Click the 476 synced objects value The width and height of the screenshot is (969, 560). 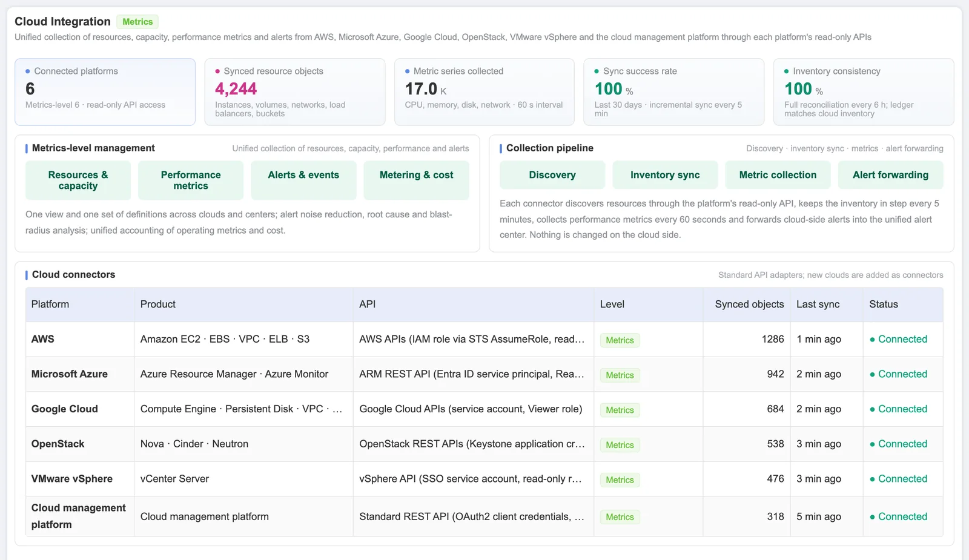775,479
